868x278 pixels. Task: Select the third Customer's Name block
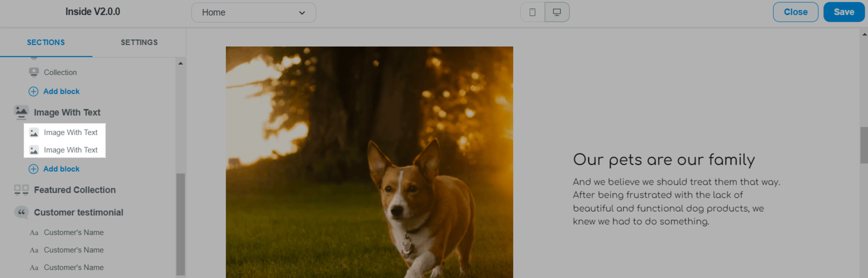pos(74,267)
